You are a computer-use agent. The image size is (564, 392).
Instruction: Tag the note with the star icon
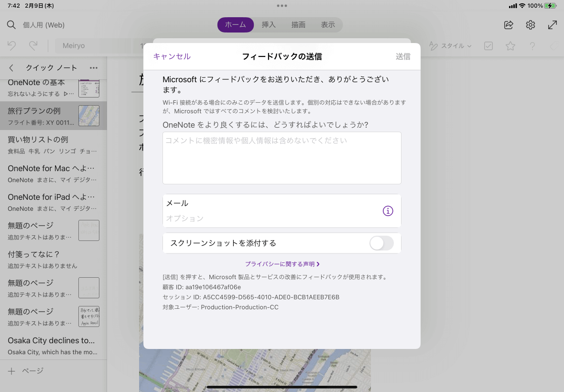pyautogui.click(x=510, y=45)
